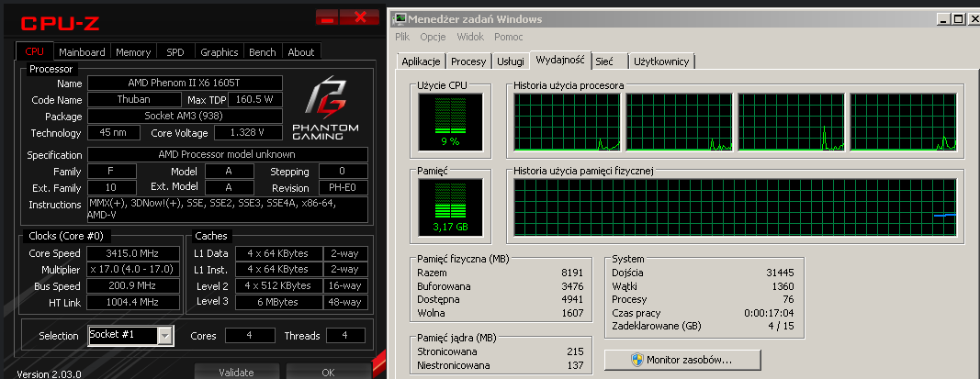This screenshot has width=980, height=379.
Task: Open the Pomoc menu in Task Manager
Action: pos(509,37)
